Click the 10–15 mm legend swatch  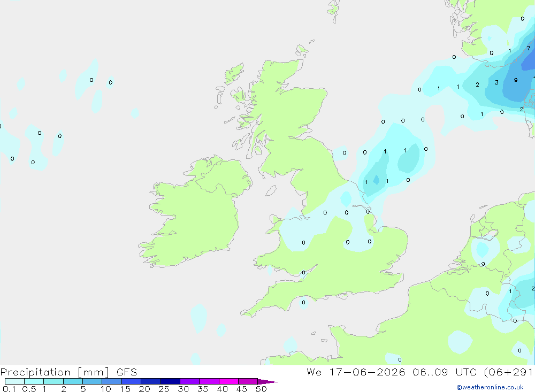point(112,381)
